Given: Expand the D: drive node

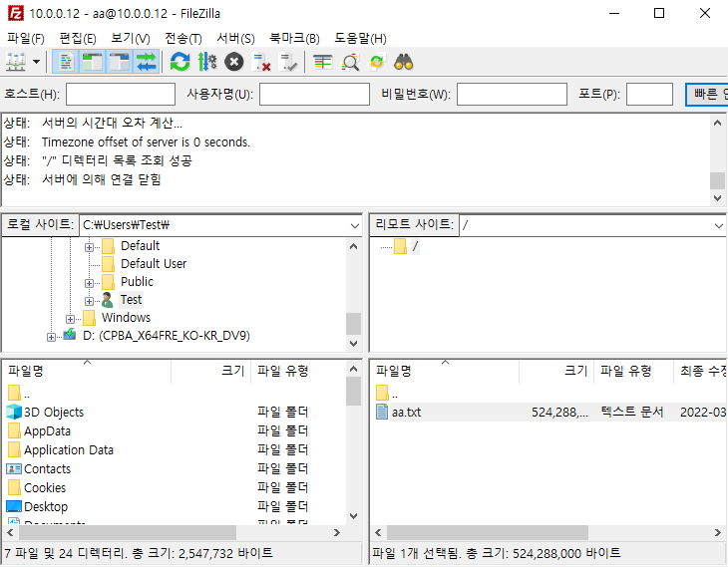Looking at the screenshot, I should pos(51,338).
